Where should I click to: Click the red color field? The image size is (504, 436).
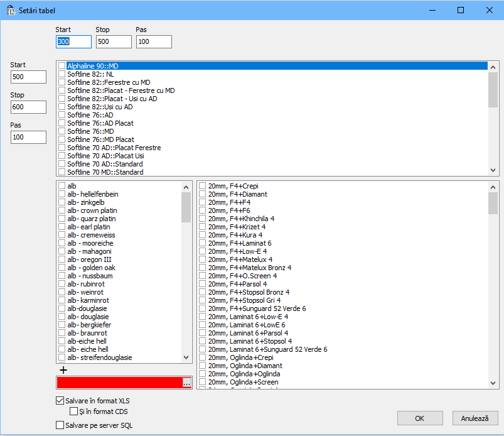coord(119,382)
